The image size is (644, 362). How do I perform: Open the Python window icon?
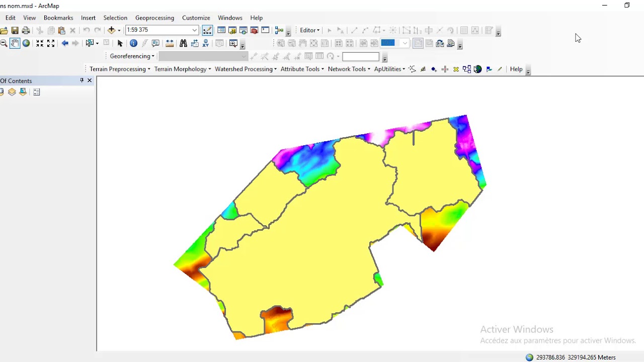(x=265, y=30)
